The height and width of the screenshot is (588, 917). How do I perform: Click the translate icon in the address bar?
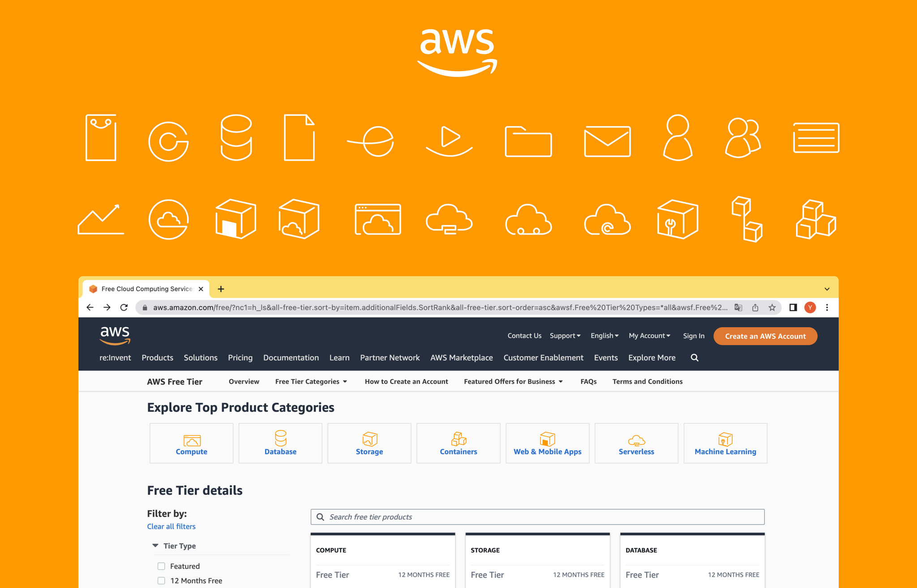pyautogui.click(x=738, y=307)
